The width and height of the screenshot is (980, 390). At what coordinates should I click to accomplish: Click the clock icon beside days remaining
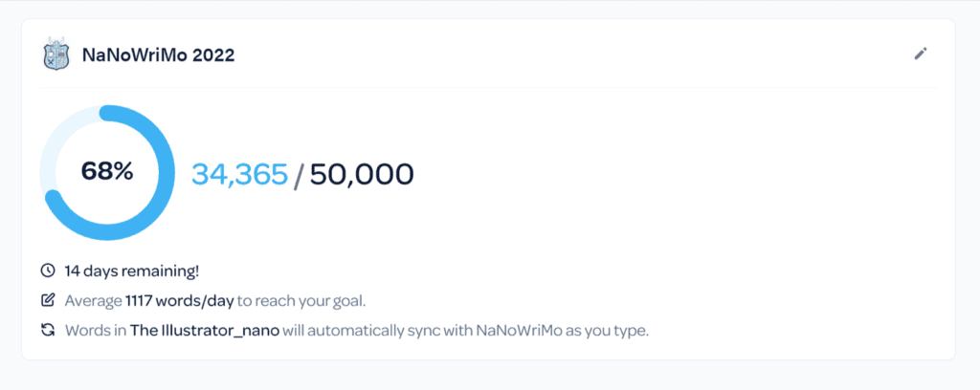click(48, 271)
